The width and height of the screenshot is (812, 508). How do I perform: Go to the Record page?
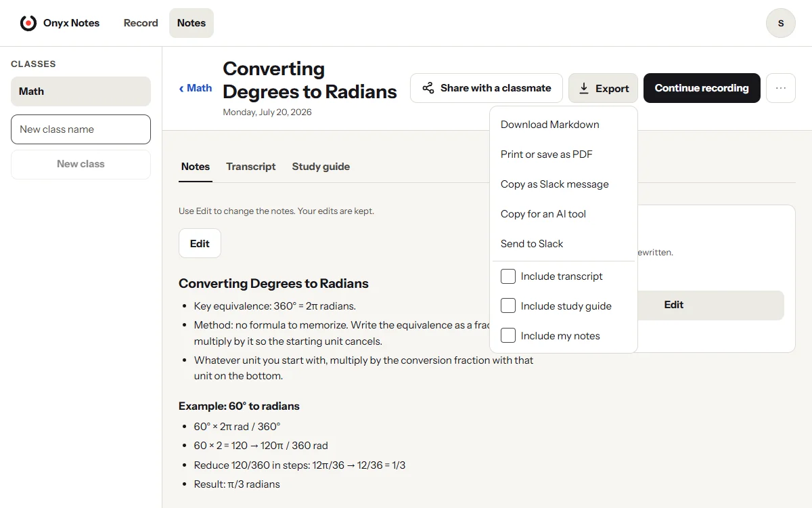[x=141, y=23]
